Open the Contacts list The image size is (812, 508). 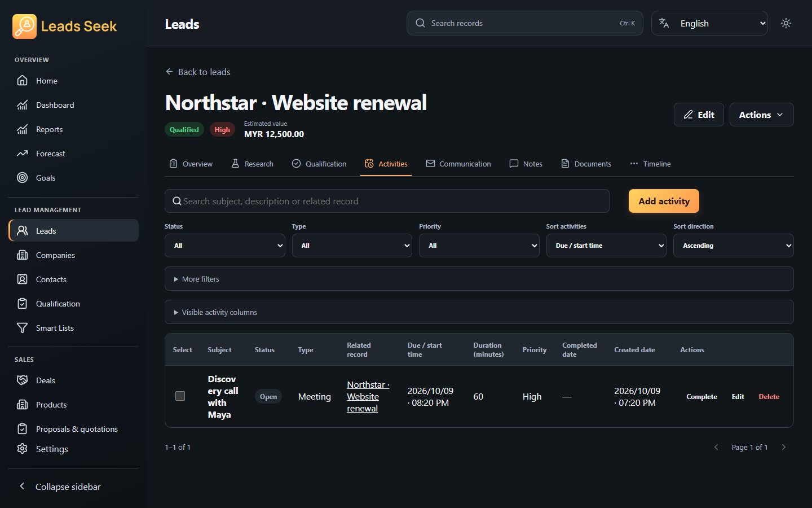click(73, 279)
